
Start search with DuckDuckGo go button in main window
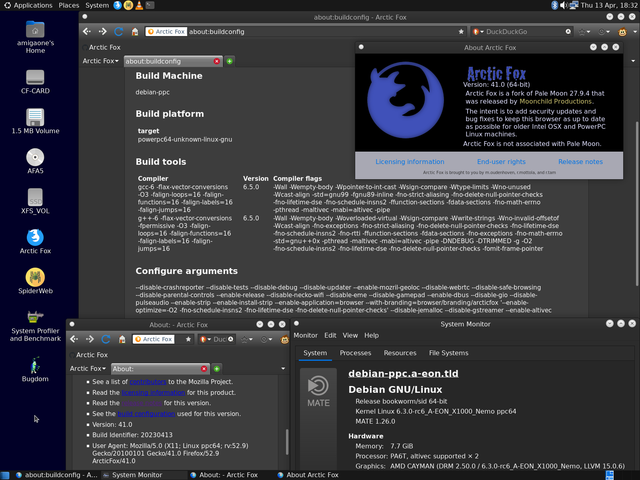(x=568, y=31)
